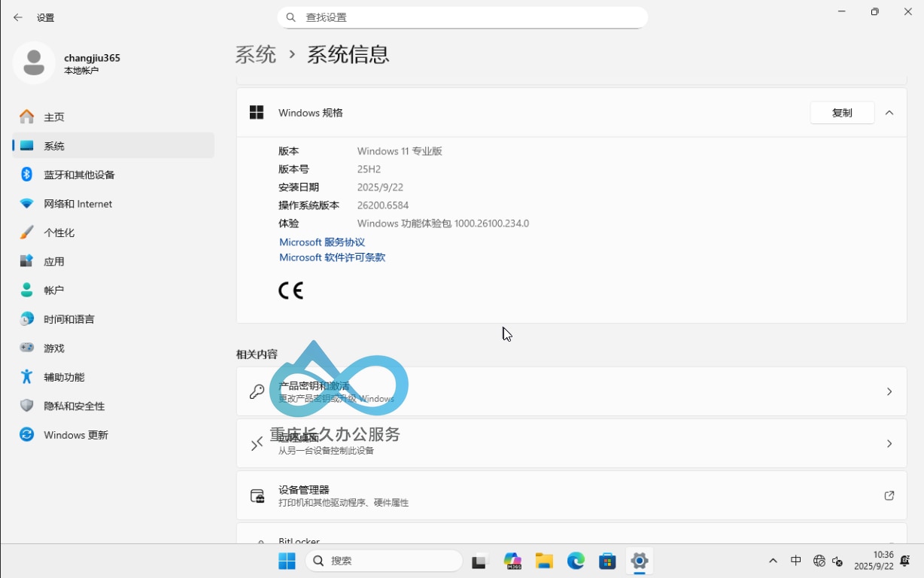Open File Explorer from taskbar
This screenshot has width=924, height=578.
coord(544,561)
